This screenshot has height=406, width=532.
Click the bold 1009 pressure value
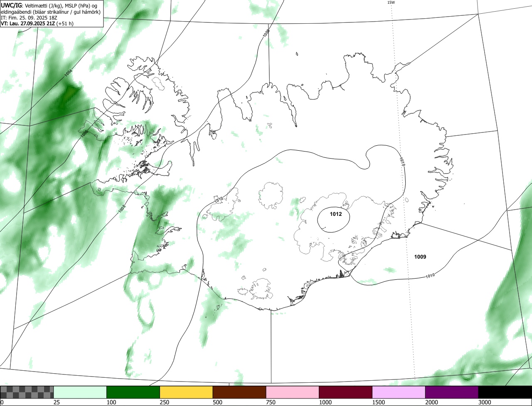pyautogui.click(x=420, y=257)
